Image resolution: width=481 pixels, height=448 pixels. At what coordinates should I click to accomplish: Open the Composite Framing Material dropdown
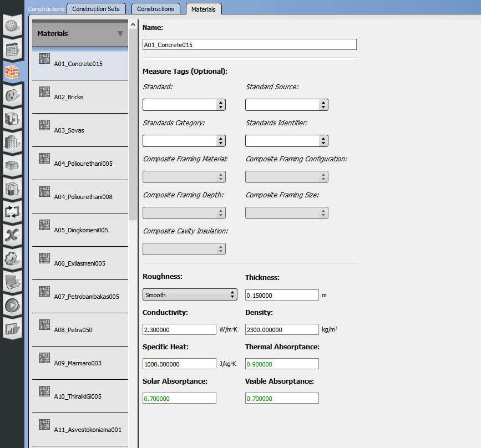pos(184,177)
